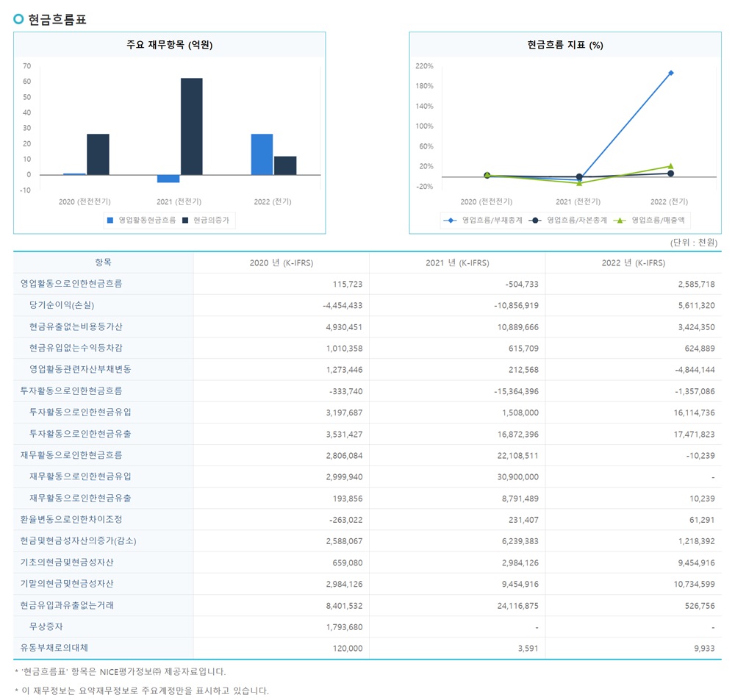Select the 기말의현금및현금성자산 row label

[x=67, y=584]
